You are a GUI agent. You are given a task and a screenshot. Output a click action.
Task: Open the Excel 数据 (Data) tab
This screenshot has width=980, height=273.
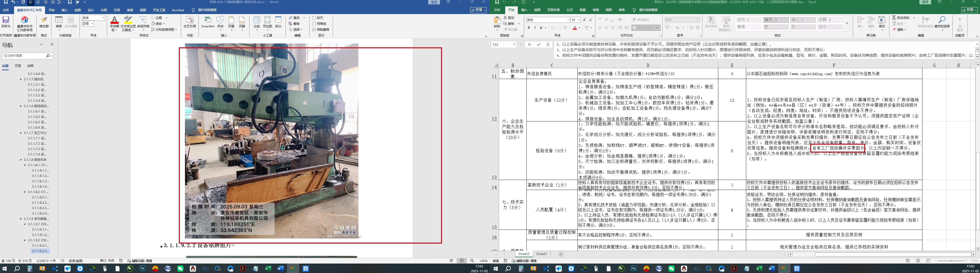click(x=582, y=10)
